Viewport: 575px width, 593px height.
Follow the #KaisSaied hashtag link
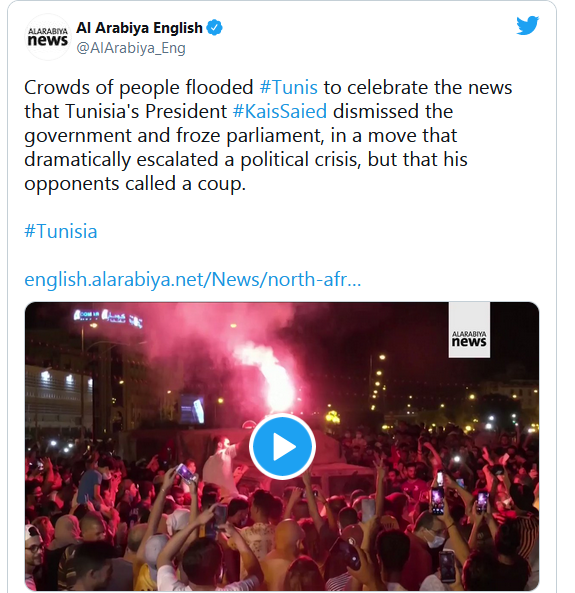pyautogui.click(x=280, y=112)
